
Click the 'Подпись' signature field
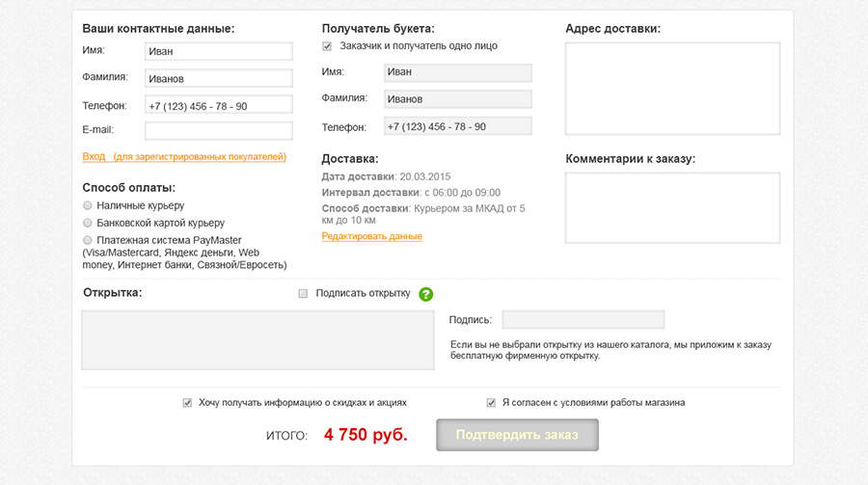point(583,320)
